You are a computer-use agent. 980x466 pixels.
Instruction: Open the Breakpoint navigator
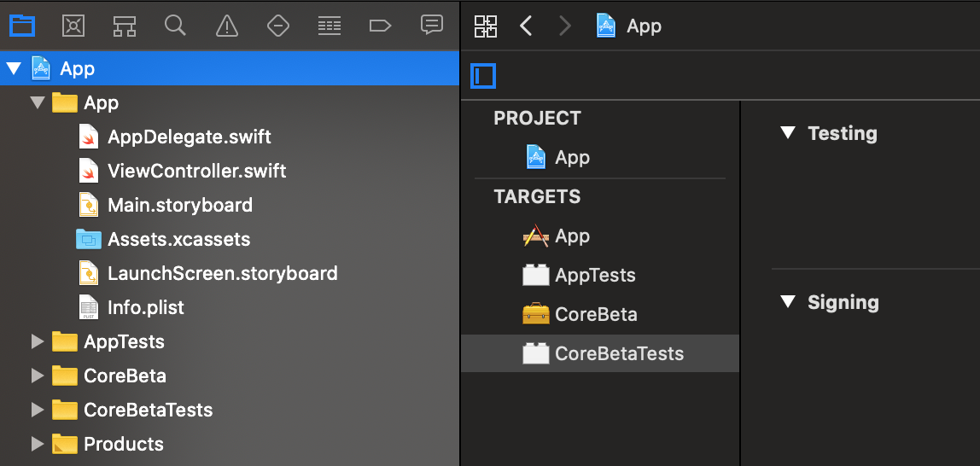pos(380,26)
